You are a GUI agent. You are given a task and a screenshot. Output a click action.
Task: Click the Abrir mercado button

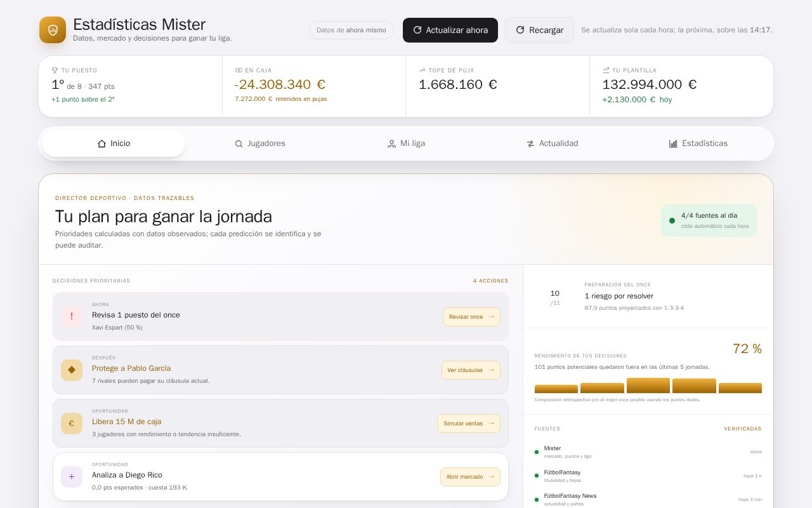pos(470,477)
